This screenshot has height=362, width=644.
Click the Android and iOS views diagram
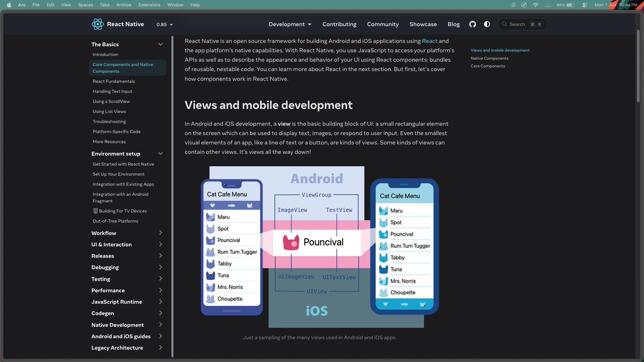pyautogui.click(x=320, y=247)
